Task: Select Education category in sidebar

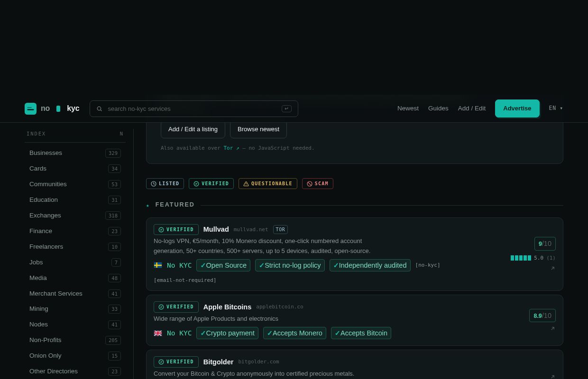Action: pos(75,200)
